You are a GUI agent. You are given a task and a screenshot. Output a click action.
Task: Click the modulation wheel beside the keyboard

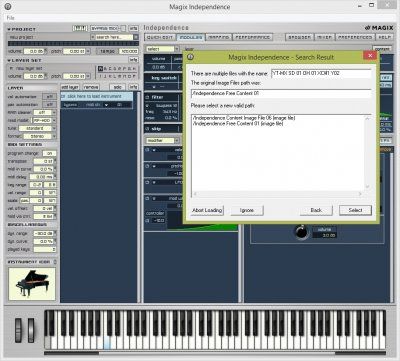pyautogui.click(x=31, y=330)
